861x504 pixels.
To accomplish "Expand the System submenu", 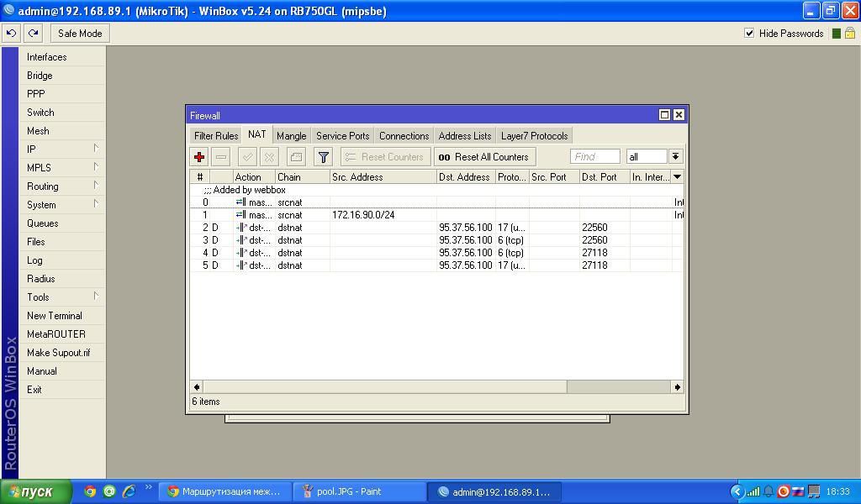I will (62, 205).
